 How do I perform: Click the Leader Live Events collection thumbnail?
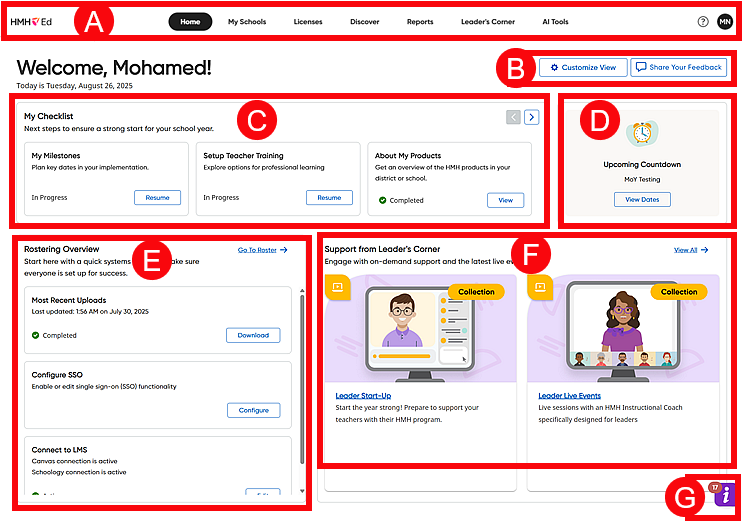pyautogui.click(x=623, y=328)
